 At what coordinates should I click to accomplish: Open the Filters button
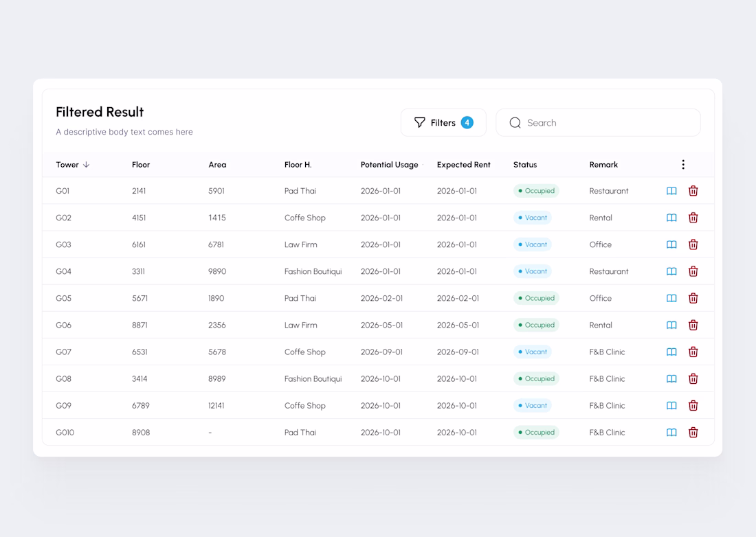(x=443, y=123)
